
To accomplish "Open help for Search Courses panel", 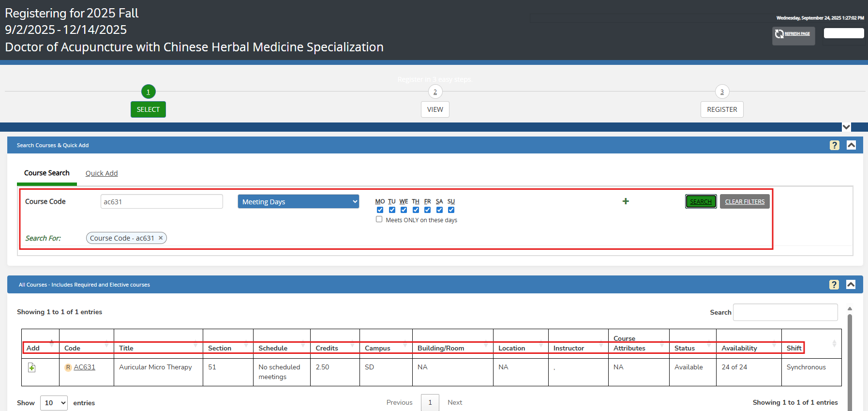I will pyautogui.click(x=834, y=145).
